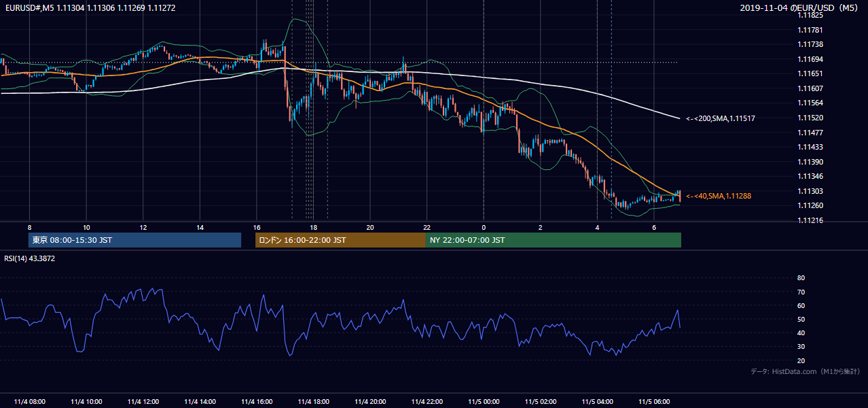Click hour label 22 under price chart
This screenshot has height=408, width=868.
click(x=427, y=227)
